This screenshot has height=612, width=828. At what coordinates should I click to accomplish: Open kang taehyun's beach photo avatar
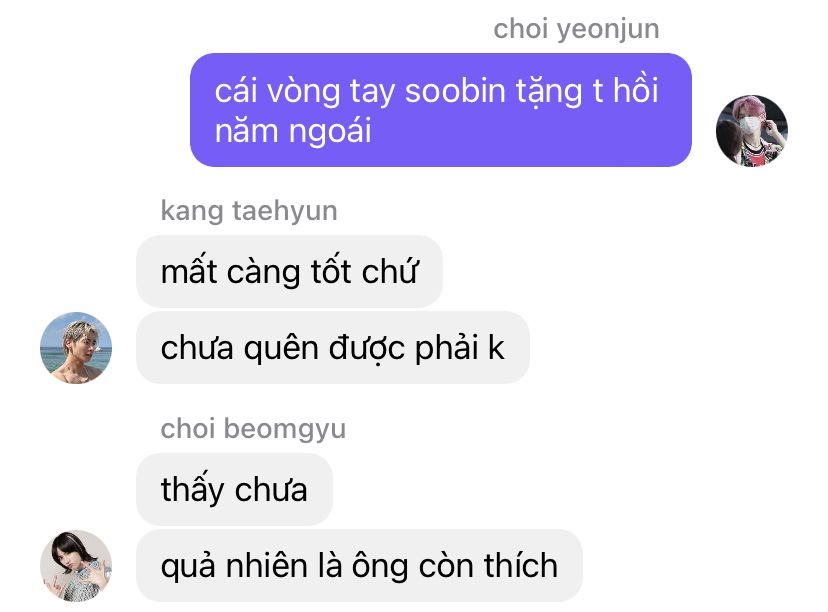click(x=76, y=348)
